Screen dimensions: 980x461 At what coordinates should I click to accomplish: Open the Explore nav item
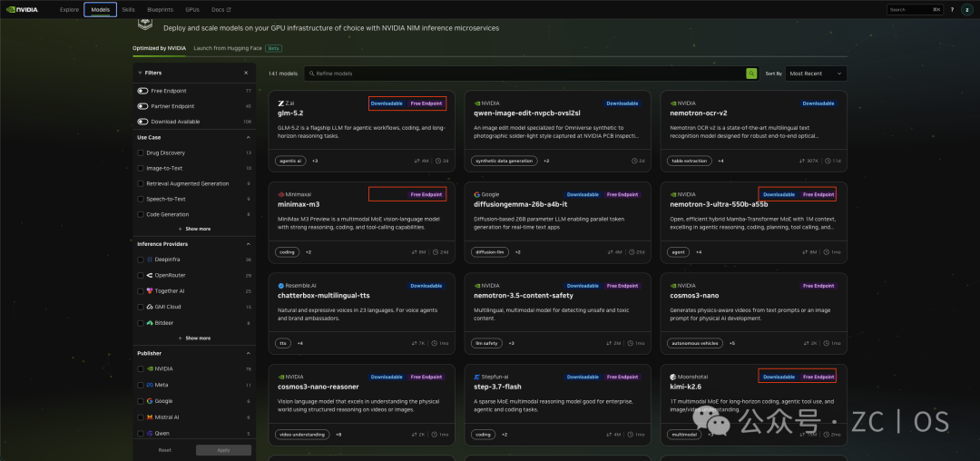pos(69,9)
